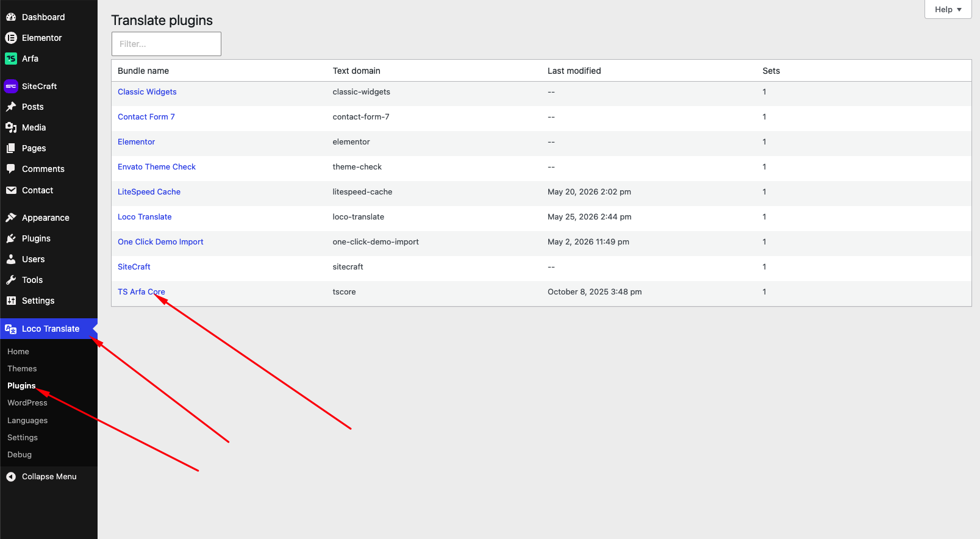The width and height of the screenshot is (980, 539).
Task: Open the TS Arfa Core bundle
Action: pos(141,292)
